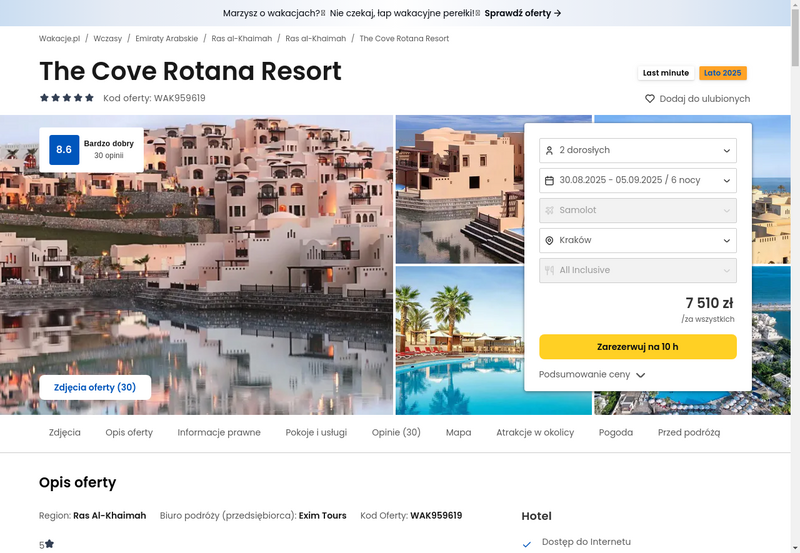Click the cutlery icon in All Inclusive field
The width and height of the screenshot is (800, 553).
click(549, 270)
